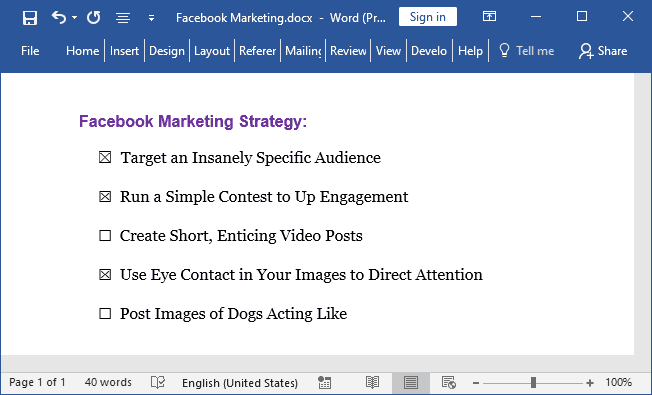Toggle the 'Use Eye Contact' checkbox
Screen dimensions: 652x395
[x=105, y=274]
